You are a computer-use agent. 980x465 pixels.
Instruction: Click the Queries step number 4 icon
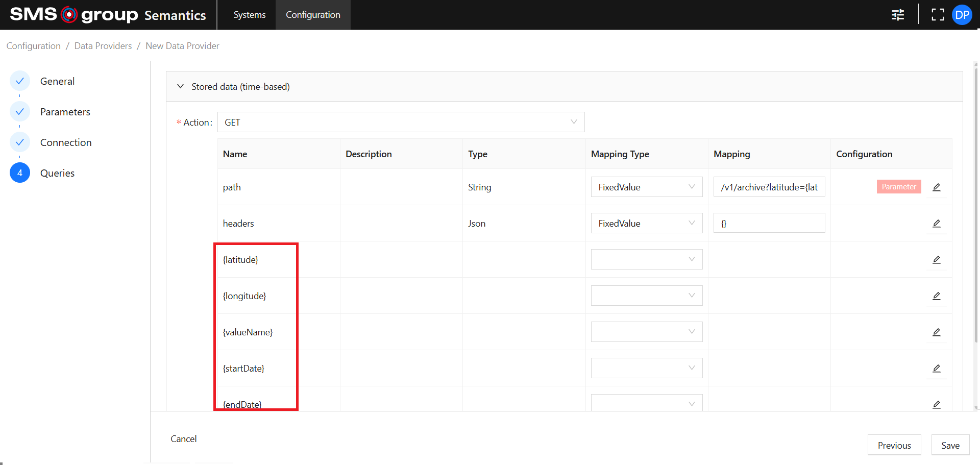[x=20, y=173]
